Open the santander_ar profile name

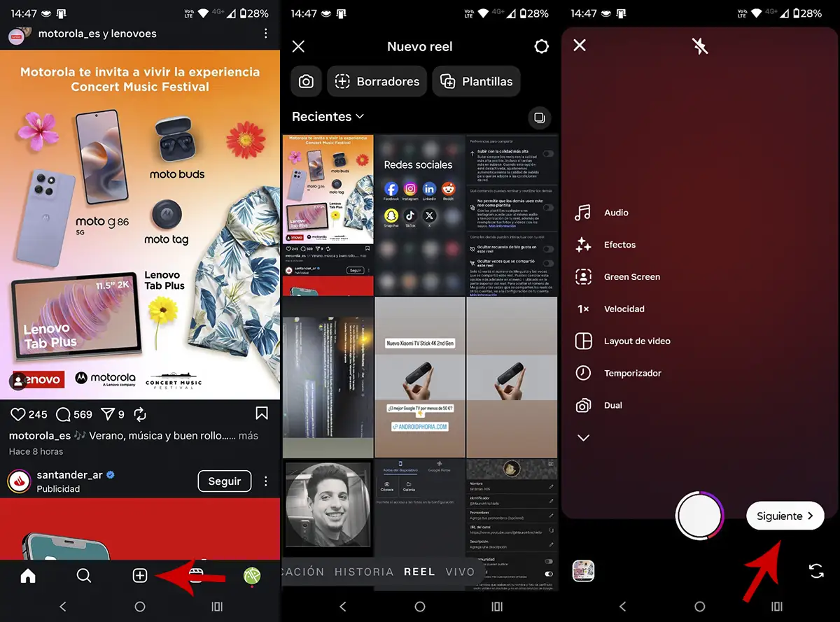click(70, 474)
